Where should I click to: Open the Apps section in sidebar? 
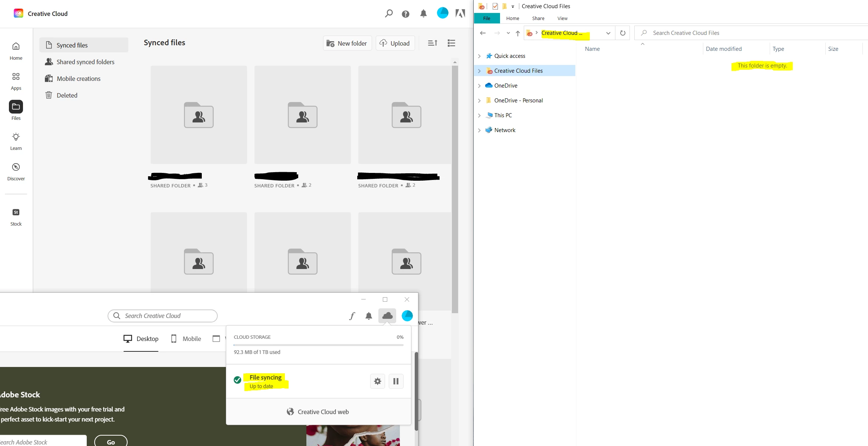16,81
